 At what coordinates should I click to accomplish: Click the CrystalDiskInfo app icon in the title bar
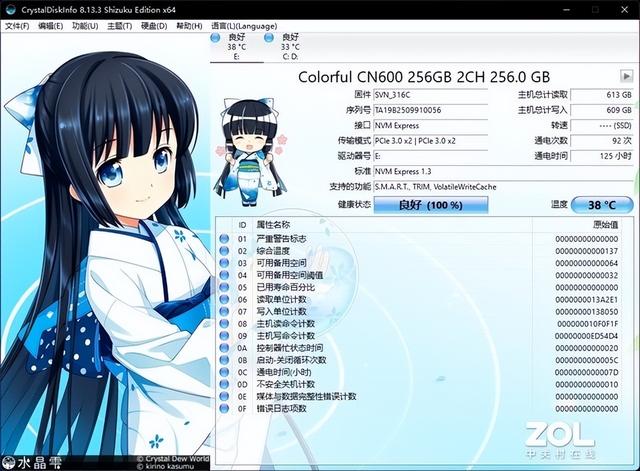click(x=10, y=9)
